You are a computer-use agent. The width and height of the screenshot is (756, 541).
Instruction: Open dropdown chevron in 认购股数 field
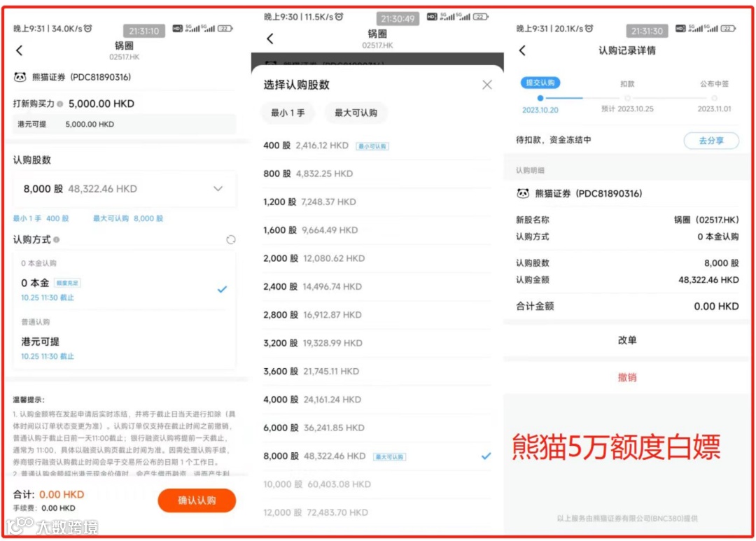pyautogui.click(x=218, y=188)
